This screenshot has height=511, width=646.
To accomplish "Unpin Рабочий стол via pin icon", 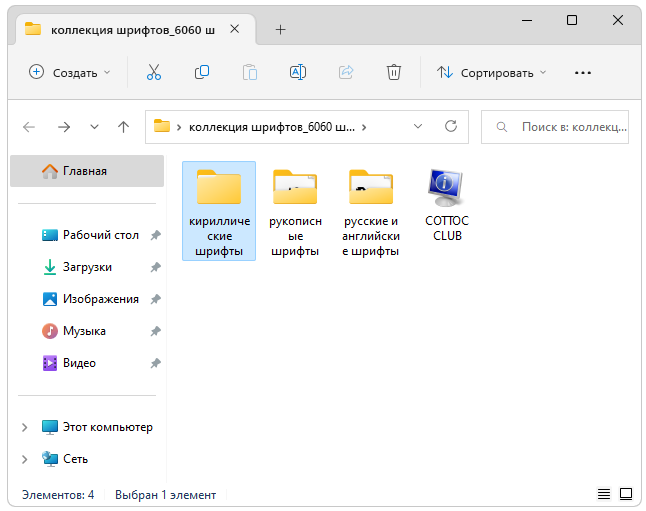I will coord(155,235).
